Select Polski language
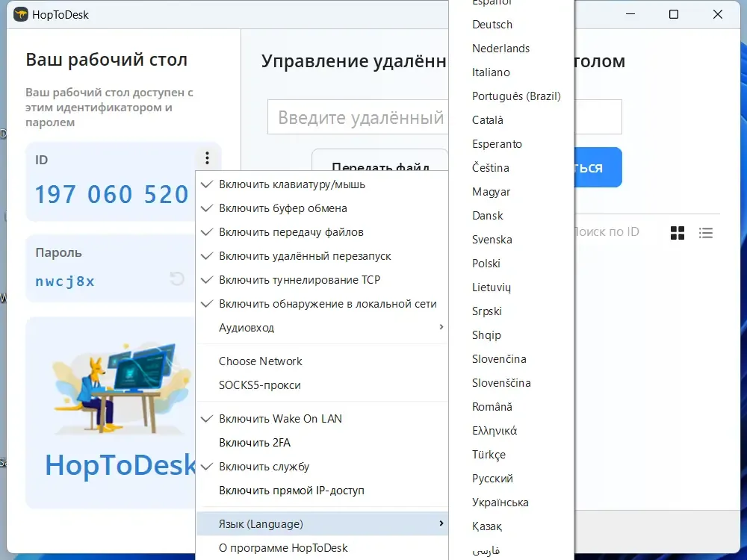Image resolution: width=747 pixels, height=560 pixels. pyautogui.click(x=512, y=263)
